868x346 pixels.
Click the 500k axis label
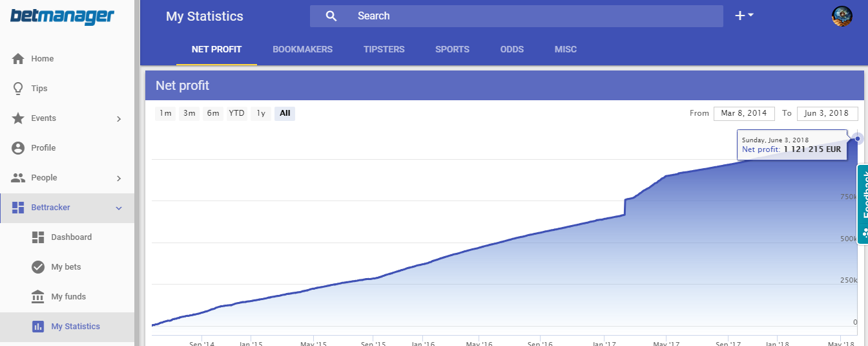coord(849,239)
